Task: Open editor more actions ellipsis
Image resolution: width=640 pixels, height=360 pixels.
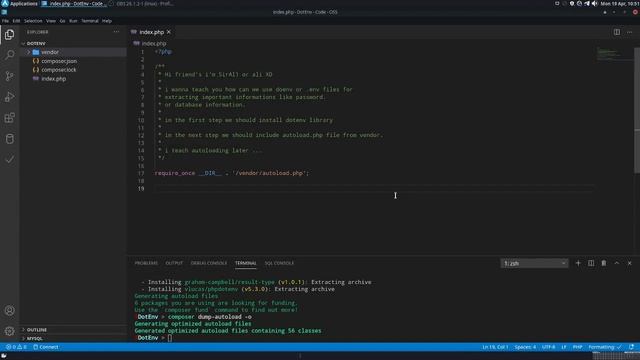Action: (629, 32)
